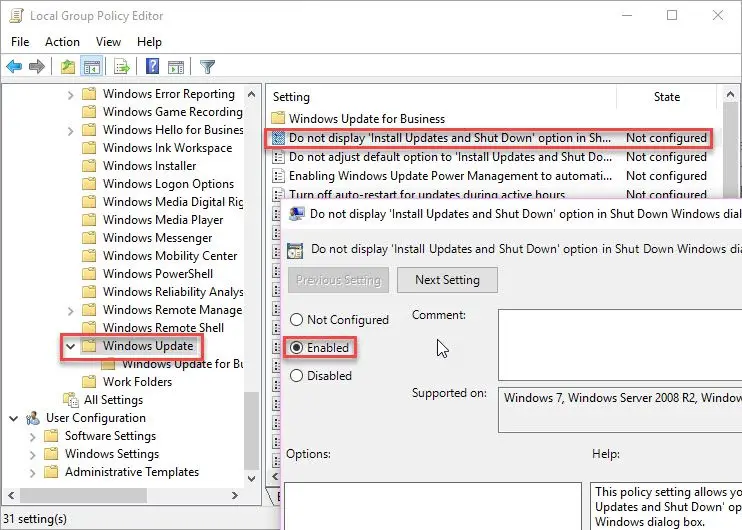Click the Windows PowerShell folder icon
742x530 pixels.
tap(89, 274)
